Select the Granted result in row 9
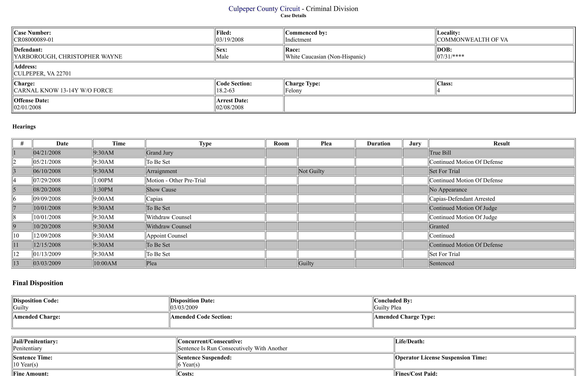 (439, 226)
